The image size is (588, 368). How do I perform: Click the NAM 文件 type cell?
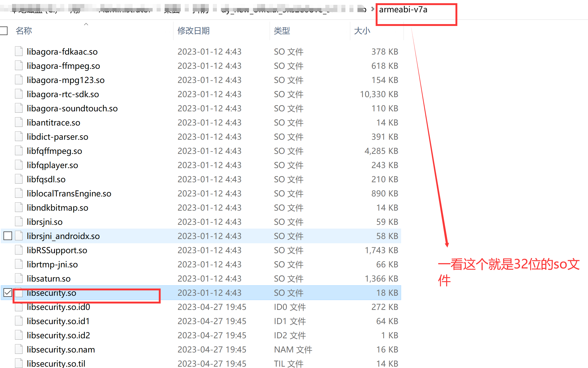[293, 349]
